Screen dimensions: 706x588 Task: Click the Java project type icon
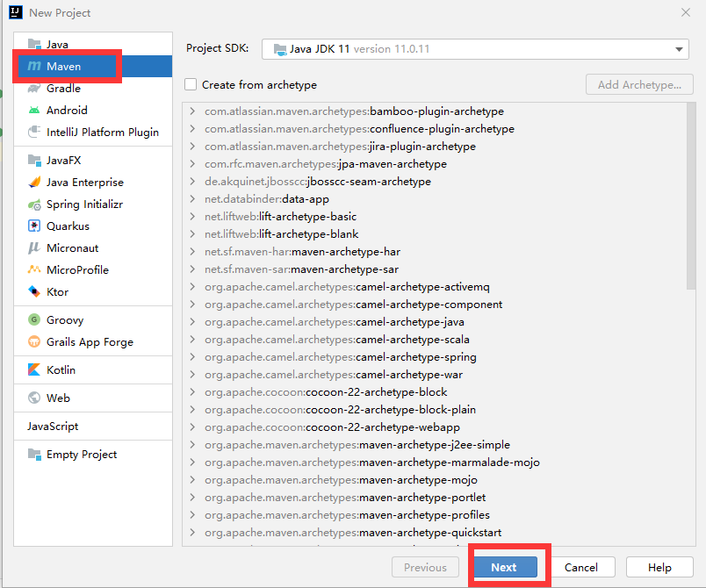pos(34,44)
